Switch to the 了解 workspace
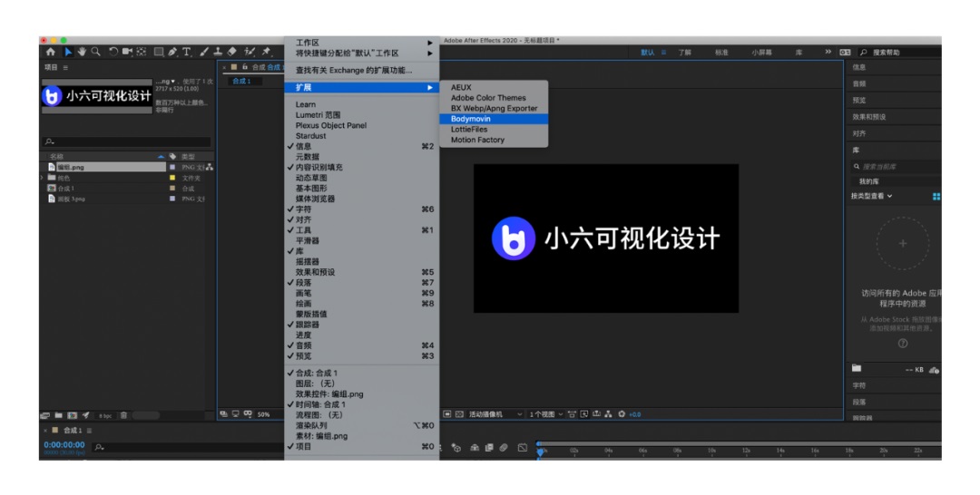 [685, 53]
